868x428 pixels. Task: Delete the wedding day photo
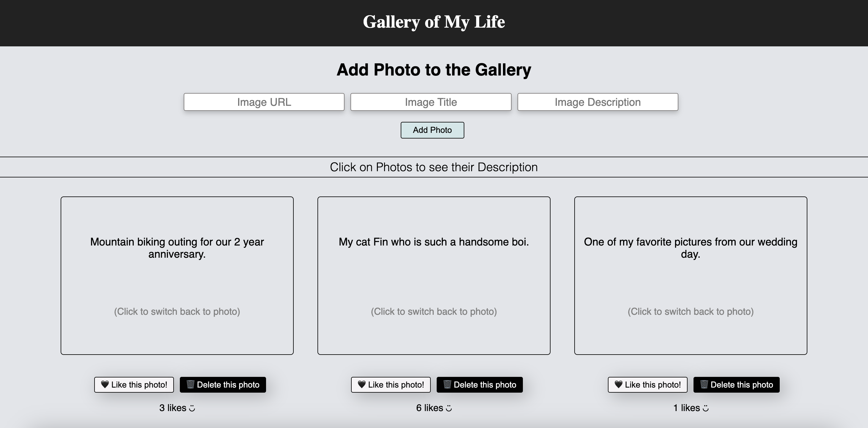(736, 385)
